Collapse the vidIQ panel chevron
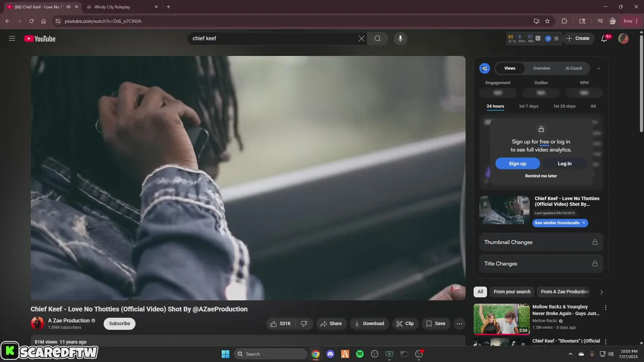Viewport: 644px width, 362px height. pos(599,68)
